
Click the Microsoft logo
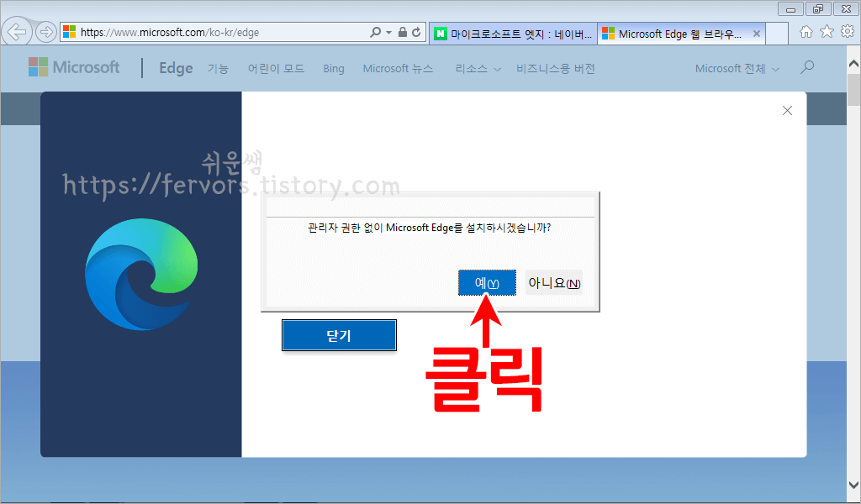pyautogui.click(x=74, y=67)
